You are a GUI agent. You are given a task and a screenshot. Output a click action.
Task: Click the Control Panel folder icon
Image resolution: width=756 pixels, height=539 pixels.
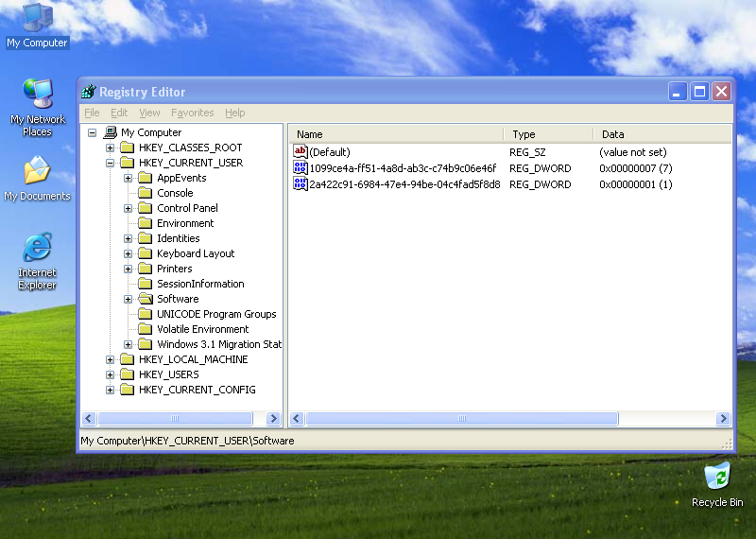(x=146, y=208)
